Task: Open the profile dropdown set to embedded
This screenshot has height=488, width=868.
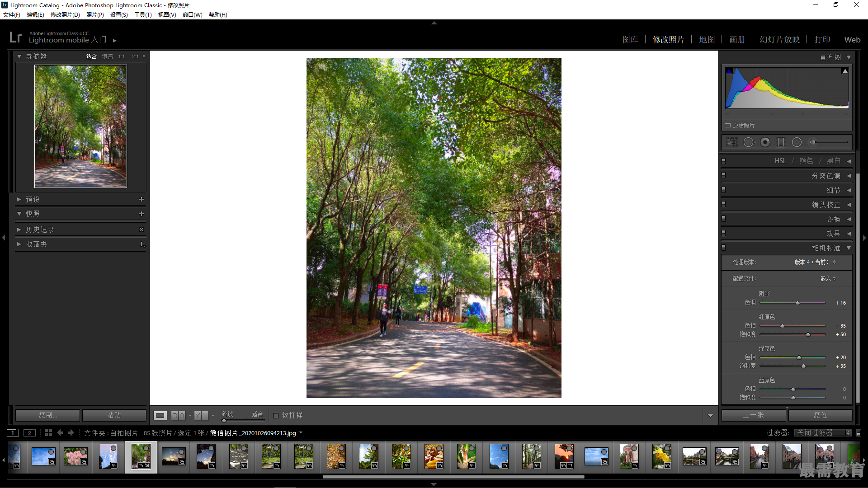Action: pyautogui.click(x=828, y=278)
